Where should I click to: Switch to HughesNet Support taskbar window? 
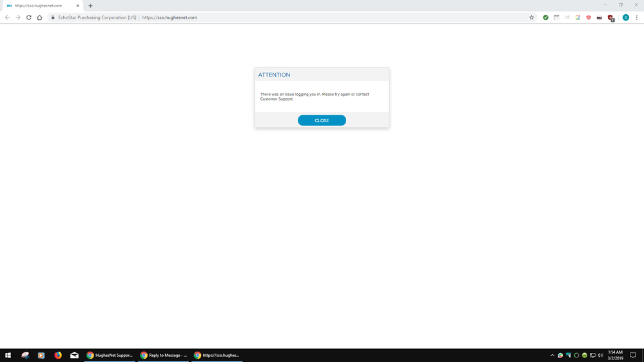110,355
